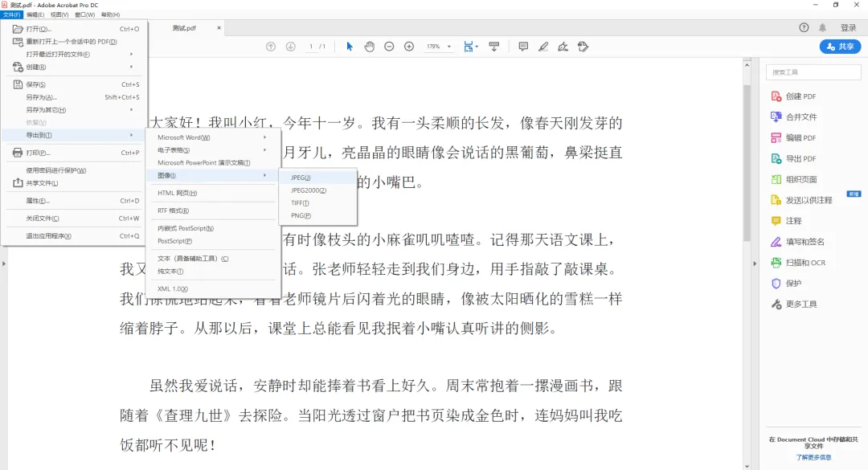
Task: Activate the hand pan tool
Action: [x=369, y=47]
